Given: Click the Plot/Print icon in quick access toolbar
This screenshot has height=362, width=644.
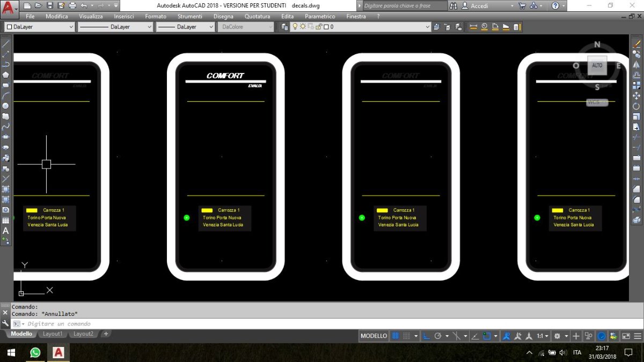Looking at the screenshot, I should 72,5.
